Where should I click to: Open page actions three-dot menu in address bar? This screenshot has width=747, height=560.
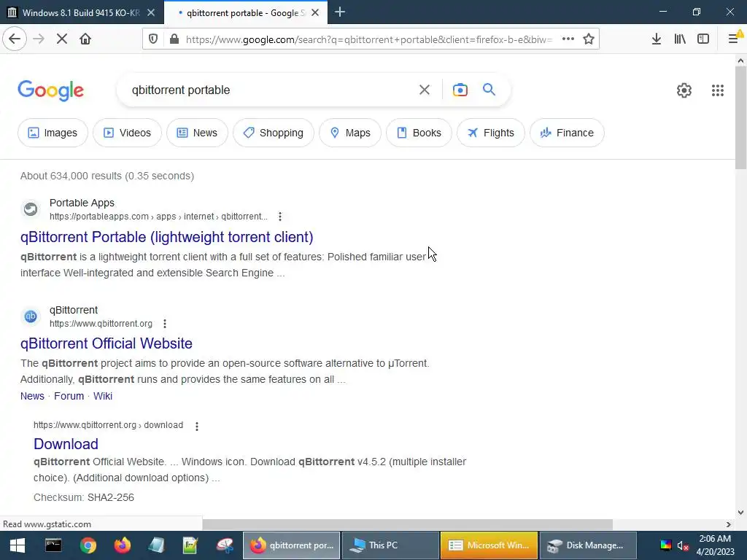(x=568, y=39)
